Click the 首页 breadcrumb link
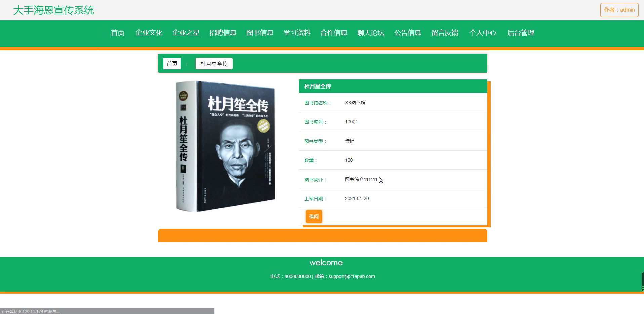The width and height of the screenshot is (644, 314). 172,64
